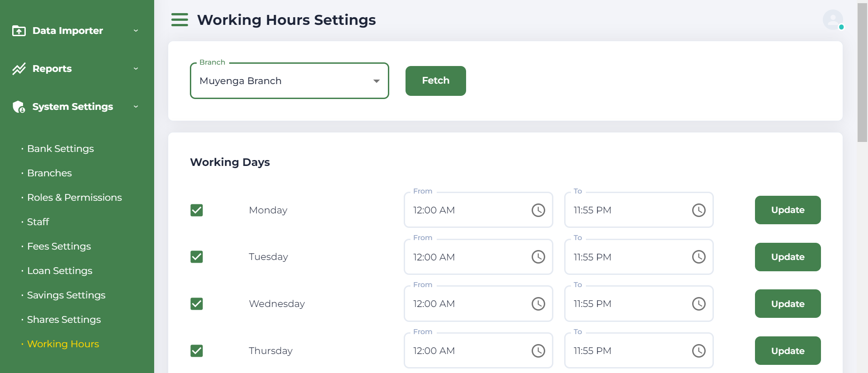Click the page vertical scrollbar
Viewport: 868px width, 373px height.
[862, 72]
